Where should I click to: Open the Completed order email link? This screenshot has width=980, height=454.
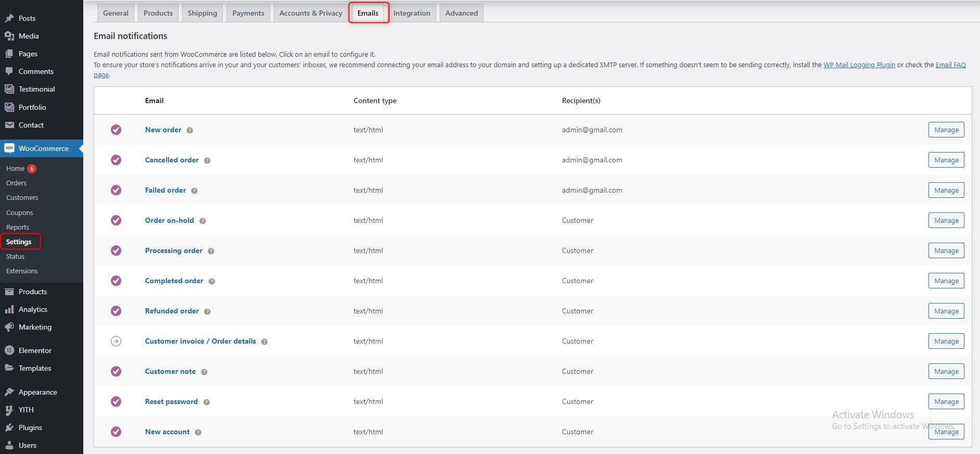(174, 281)
